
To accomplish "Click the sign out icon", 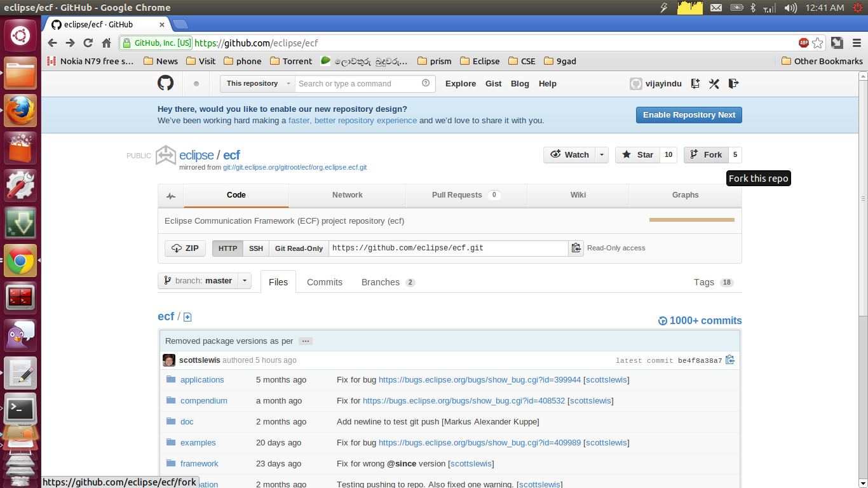I will (x=733, y=83).
